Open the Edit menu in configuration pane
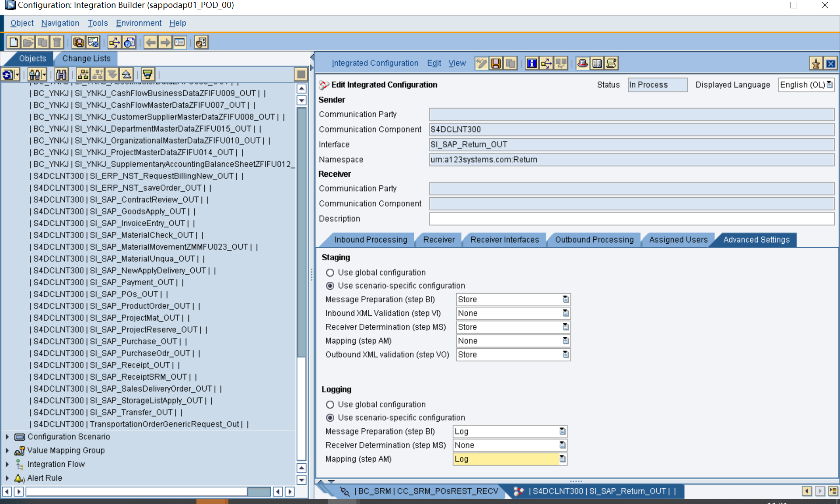 click(434, 63)
